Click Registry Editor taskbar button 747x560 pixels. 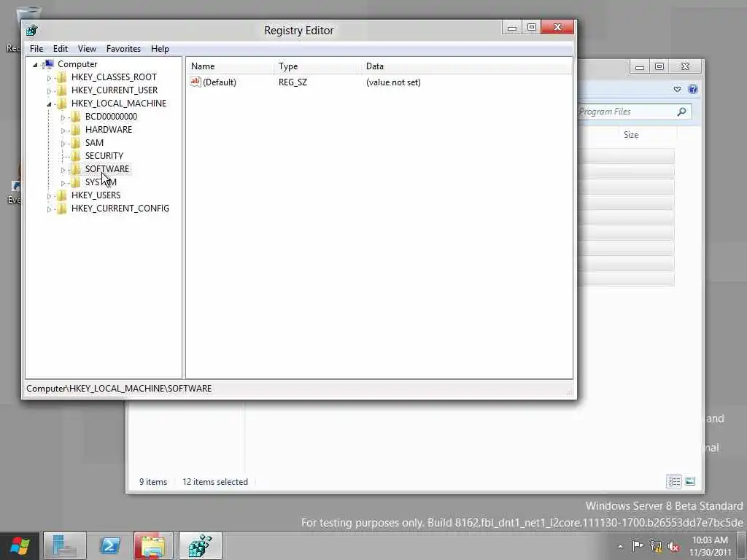pyautogui.click(x=200, y=545)
